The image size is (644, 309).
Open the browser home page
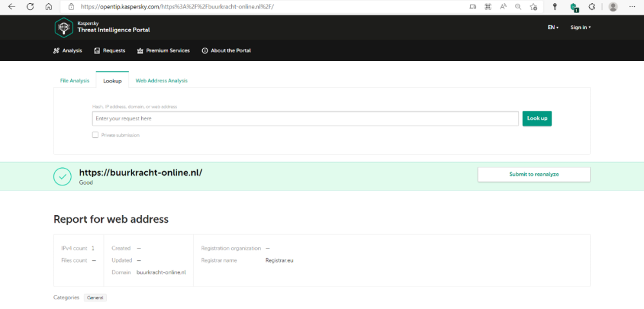pyautogui.click(x=48, y=6)
